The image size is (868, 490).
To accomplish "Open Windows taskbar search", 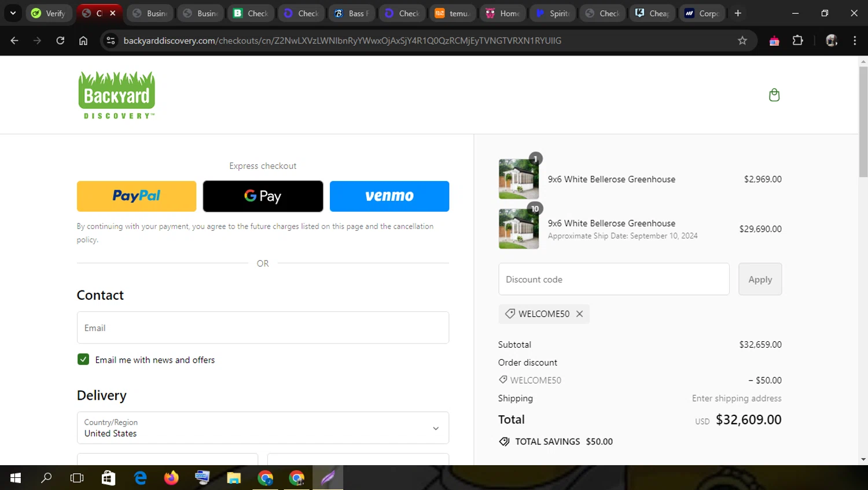I will click(x=46, y=478).
